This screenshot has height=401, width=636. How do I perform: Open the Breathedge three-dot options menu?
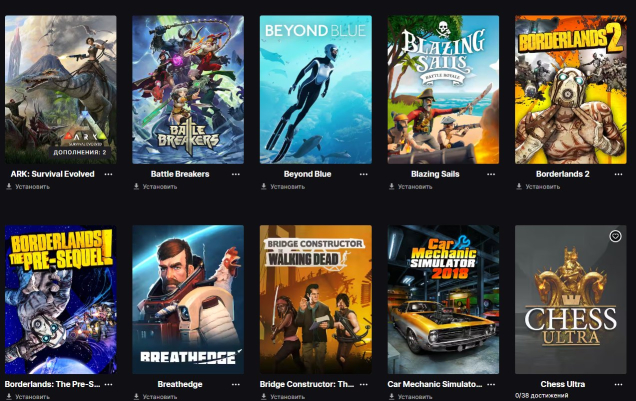click(x=236, y=384)
